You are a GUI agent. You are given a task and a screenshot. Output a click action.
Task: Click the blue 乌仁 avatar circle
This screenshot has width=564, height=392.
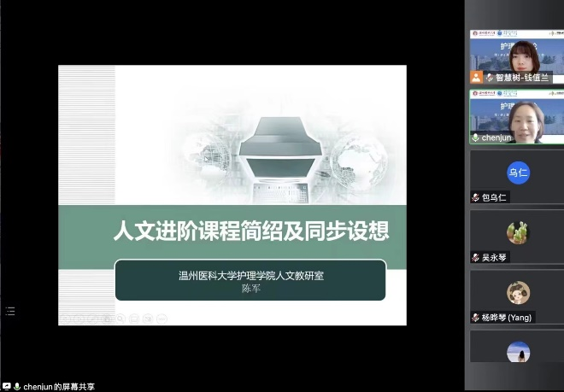click(518, 173)
